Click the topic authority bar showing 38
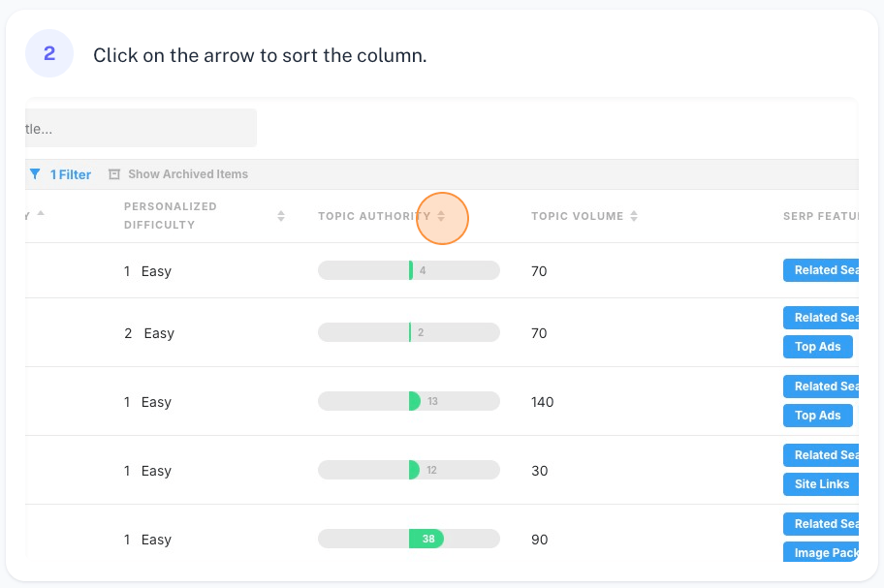The height and width of the screenshot is (588, 884). 408,539
